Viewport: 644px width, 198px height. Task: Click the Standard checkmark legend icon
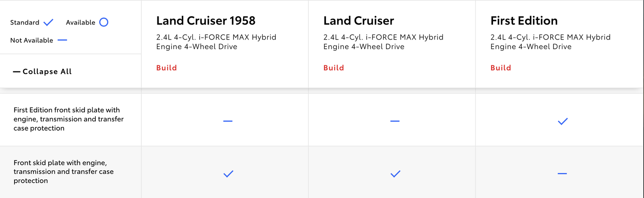48,22
